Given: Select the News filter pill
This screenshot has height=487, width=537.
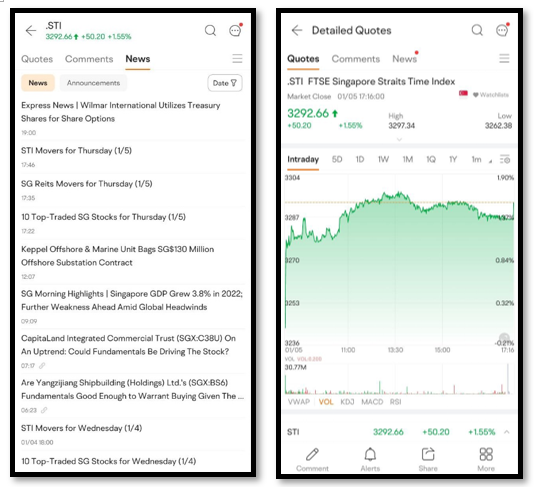Looking at the screenshot, I should (38, 83).
